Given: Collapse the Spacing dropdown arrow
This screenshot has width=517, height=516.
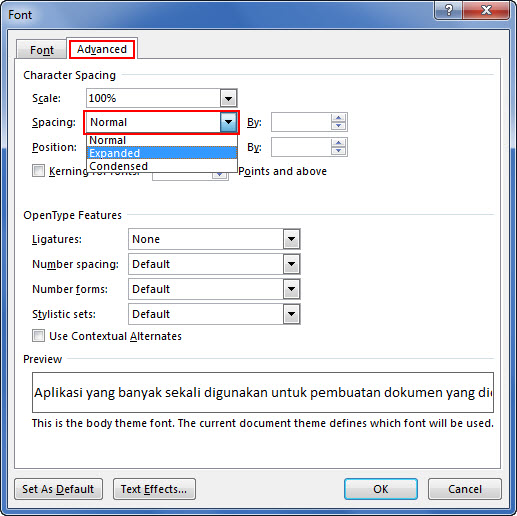Looking at the screenshot, I should [x=228, y=122].
